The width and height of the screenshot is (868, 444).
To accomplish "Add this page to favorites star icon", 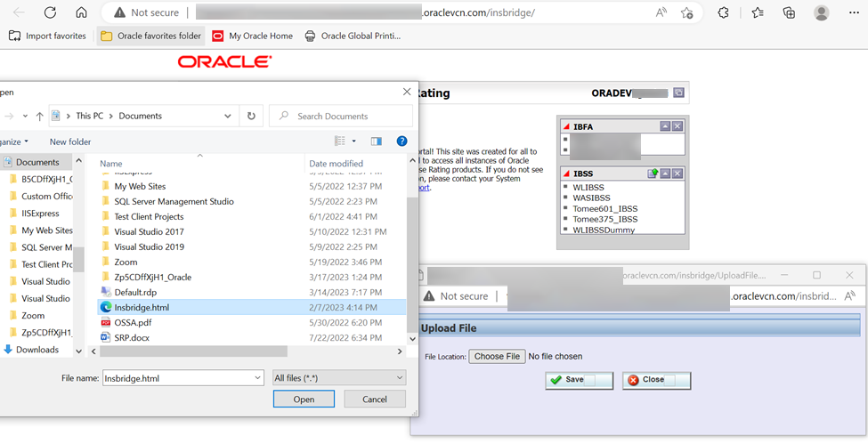I will (x=687, y=12).
